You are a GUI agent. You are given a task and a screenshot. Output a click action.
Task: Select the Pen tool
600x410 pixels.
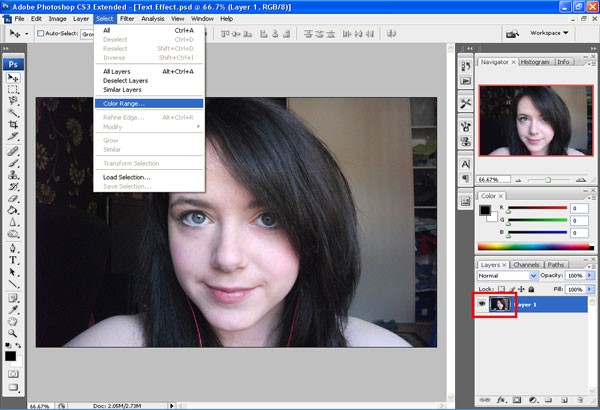tap(13, 248)
